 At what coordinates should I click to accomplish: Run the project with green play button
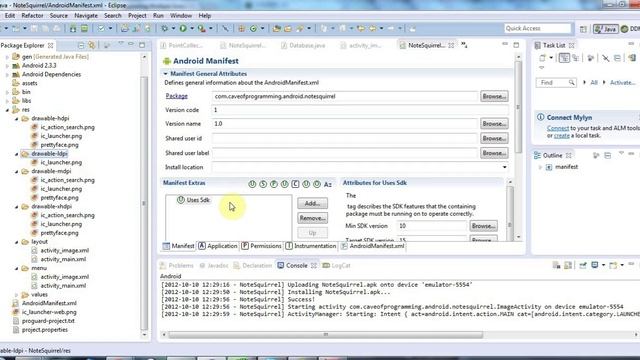tap(183, 29)
